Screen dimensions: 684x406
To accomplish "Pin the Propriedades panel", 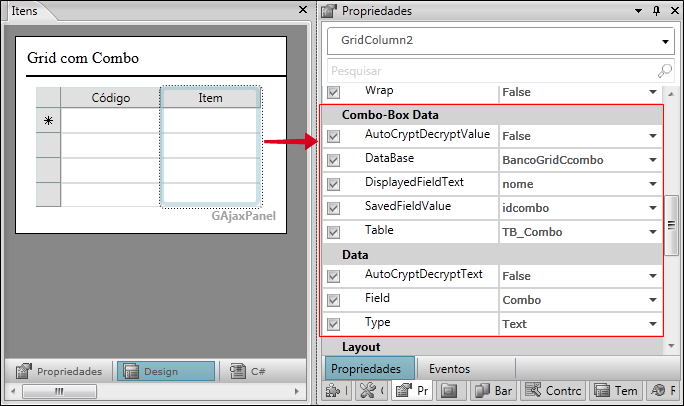I will point(656,11).
